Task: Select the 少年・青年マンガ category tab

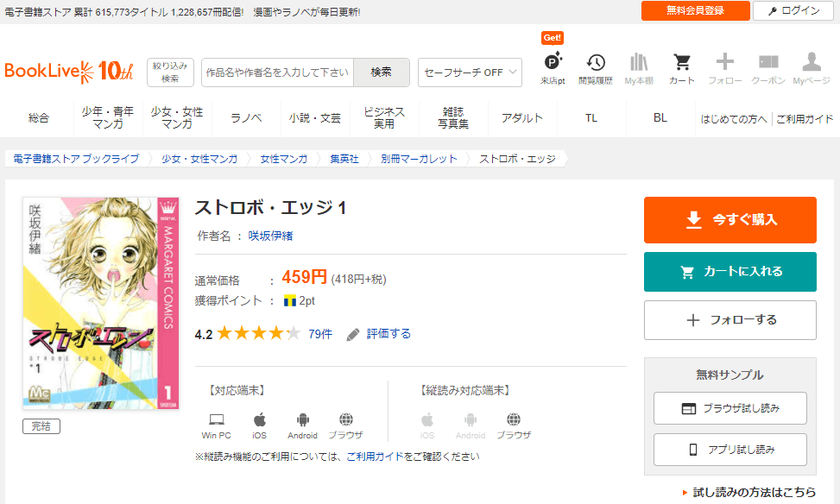Action: pos(108,118)
